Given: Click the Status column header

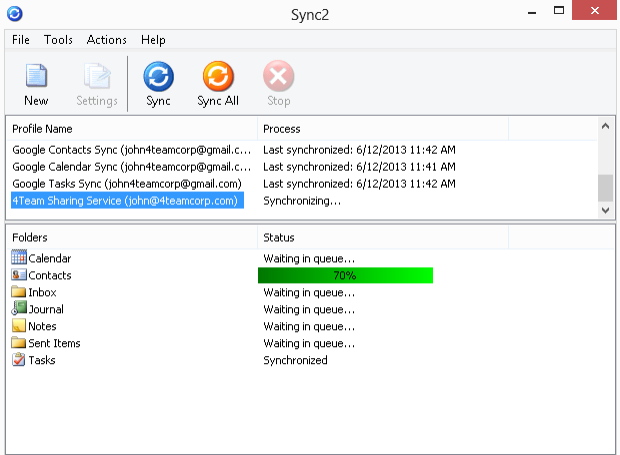Looking at the screenshot, I should pos(279,237).
